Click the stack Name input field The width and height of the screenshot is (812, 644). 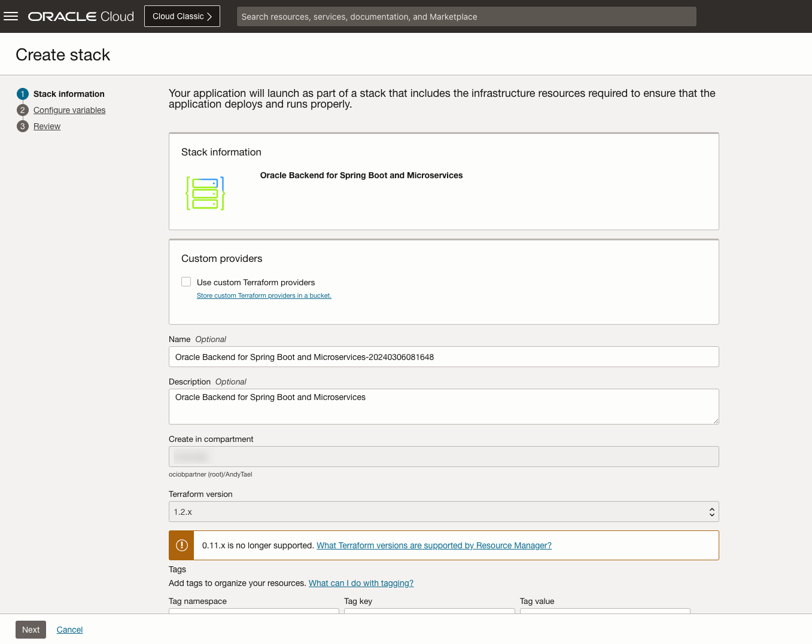pos(443,357)
